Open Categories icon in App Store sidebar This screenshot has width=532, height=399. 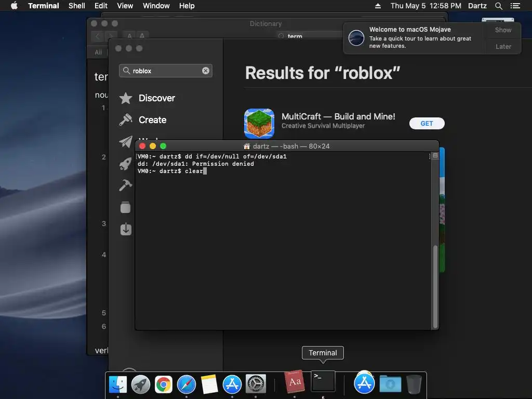tap(126, 207)
